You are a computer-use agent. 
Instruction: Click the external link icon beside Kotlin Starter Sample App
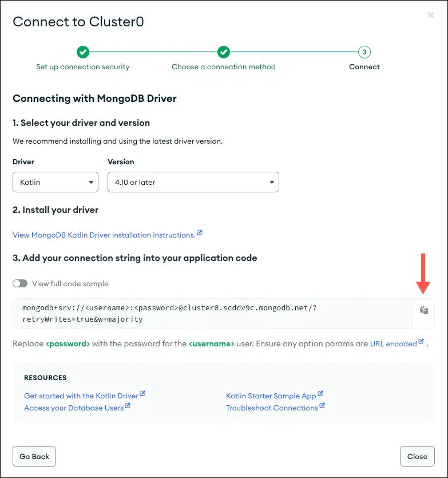point(320,394)
